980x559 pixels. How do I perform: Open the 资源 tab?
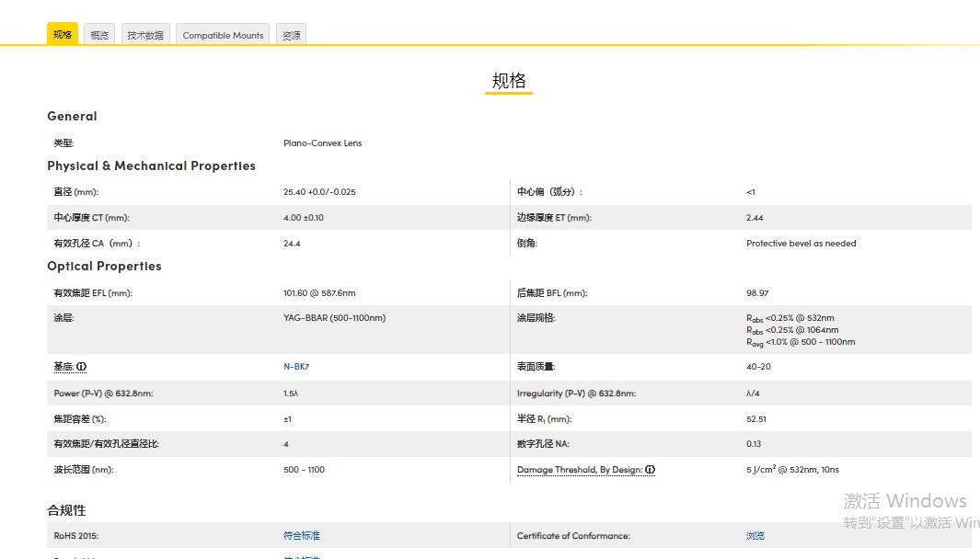tap(291, 35)
